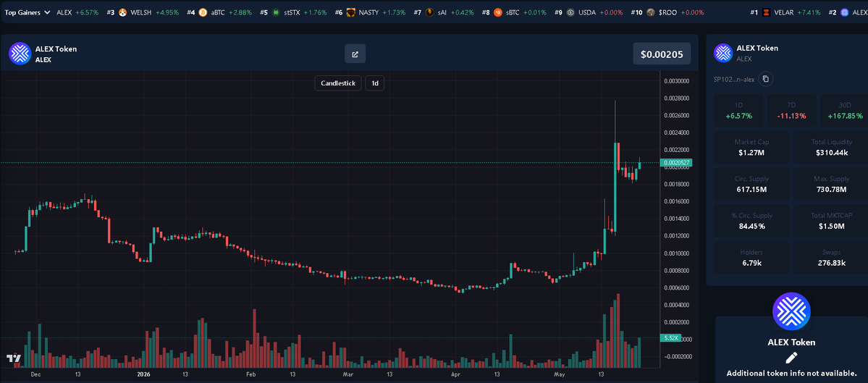Click the Max. Supply 730.78M card
The height and width of the screenshot is (383, 868).
coord(832,184)
